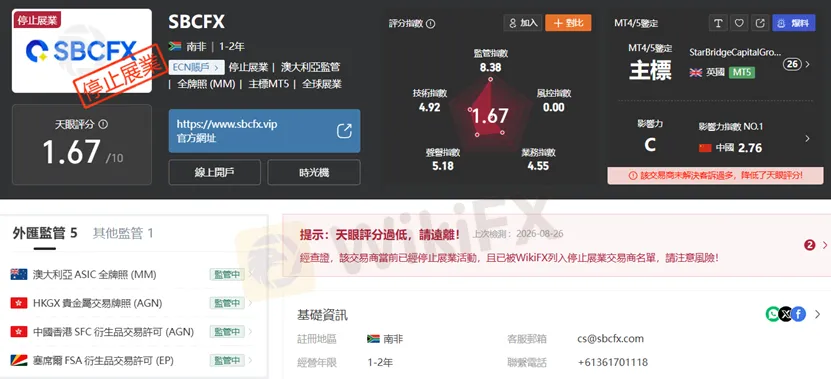Click the Hong Kong flag on the HKGX row
Viewport: 831px width, 379px height.
coord(19,303)
